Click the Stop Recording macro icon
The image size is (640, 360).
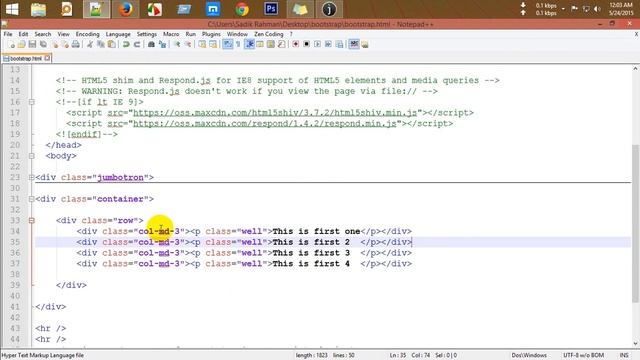point(307,44)
